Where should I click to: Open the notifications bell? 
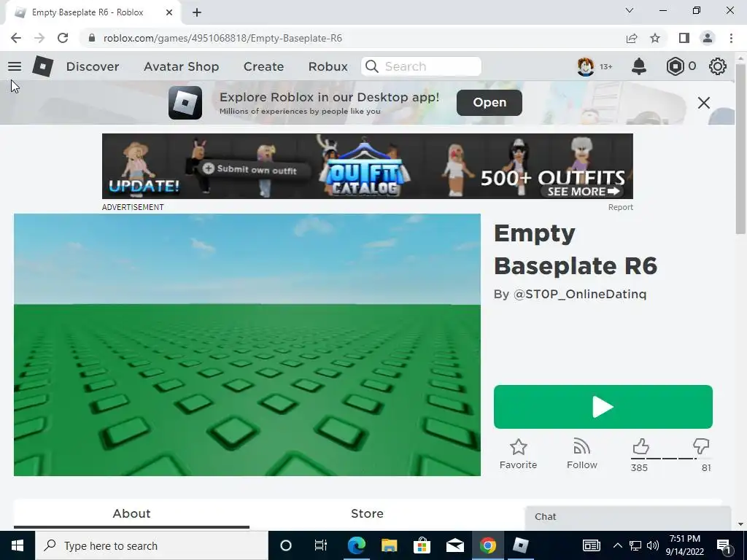[x=639, y=66]
